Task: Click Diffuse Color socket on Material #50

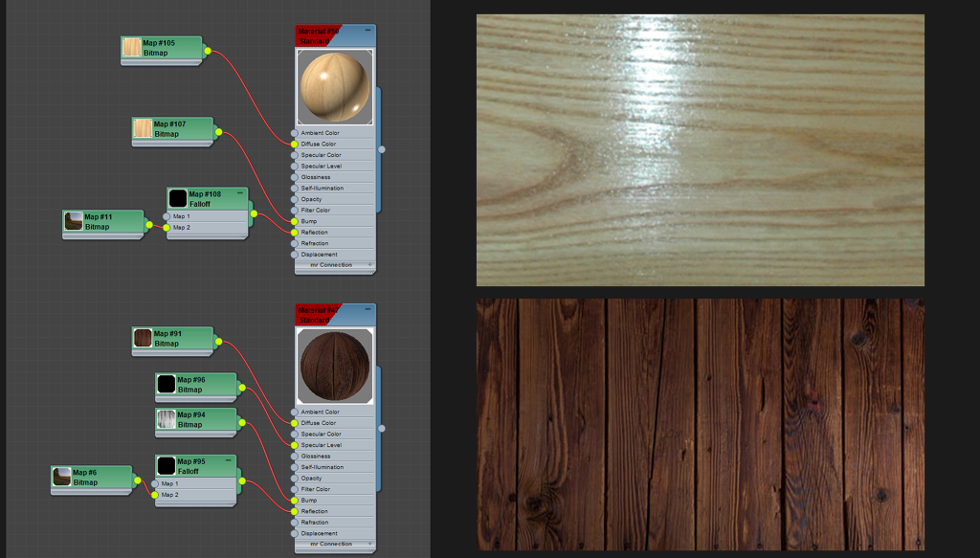Action: pyautogui.click(x=295, y=145)
